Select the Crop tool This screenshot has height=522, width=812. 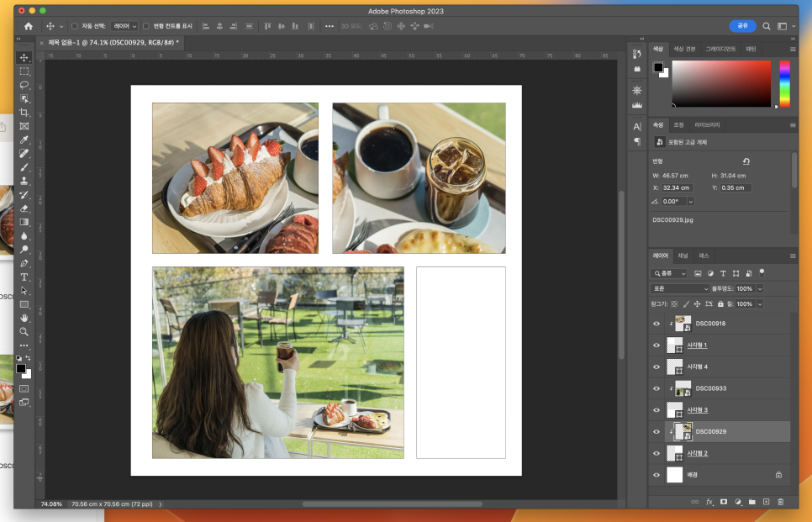(24, 113)
